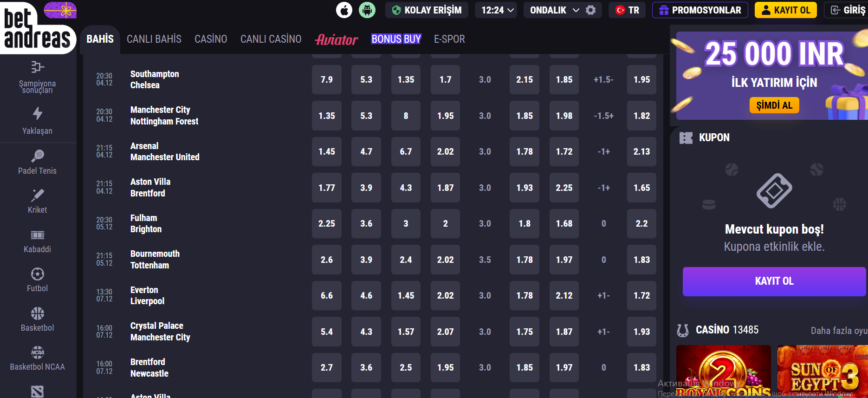Expand the Ondalık odds format dropdown
Screen dimensions: 868x398
click(x=555, y=10)
